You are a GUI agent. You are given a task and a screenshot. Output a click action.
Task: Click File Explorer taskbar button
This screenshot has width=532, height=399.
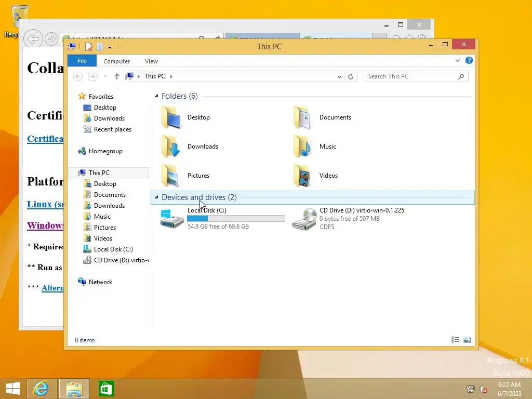coord(74,389)
